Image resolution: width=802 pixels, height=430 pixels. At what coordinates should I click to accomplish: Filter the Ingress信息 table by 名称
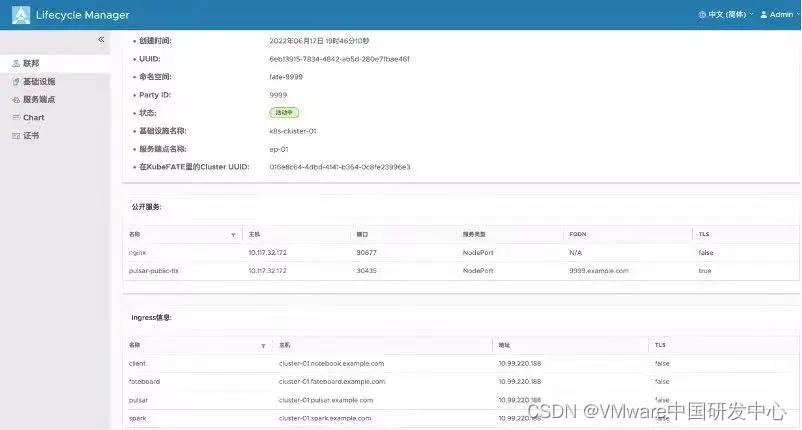(263, 346)
